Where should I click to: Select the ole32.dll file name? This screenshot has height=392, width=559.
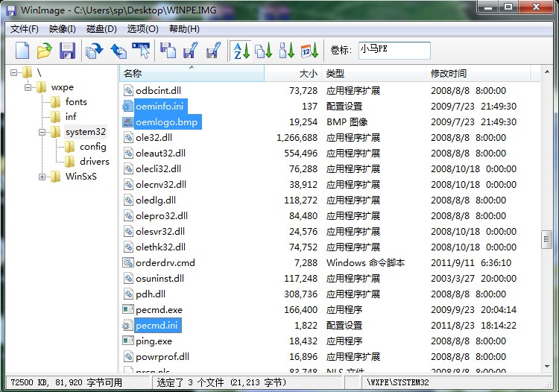click(x=154, y=138)
